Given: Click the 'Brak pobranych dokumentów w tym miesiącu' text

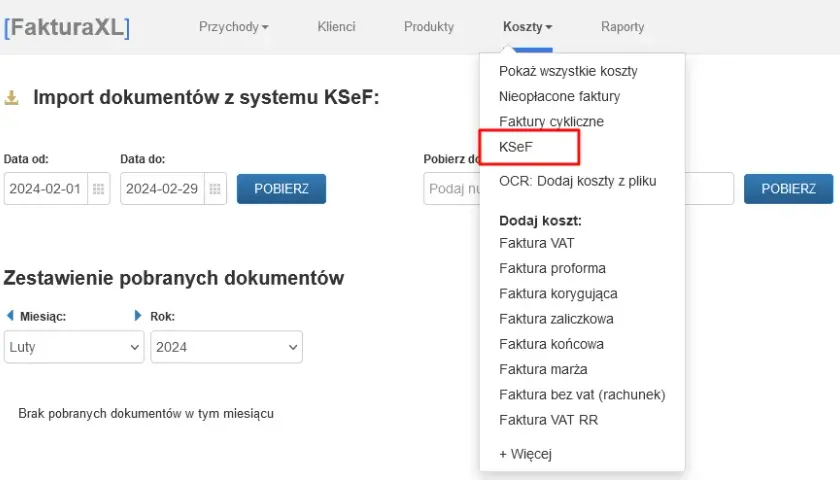Looking at the screenshot, I should [146, 414].
